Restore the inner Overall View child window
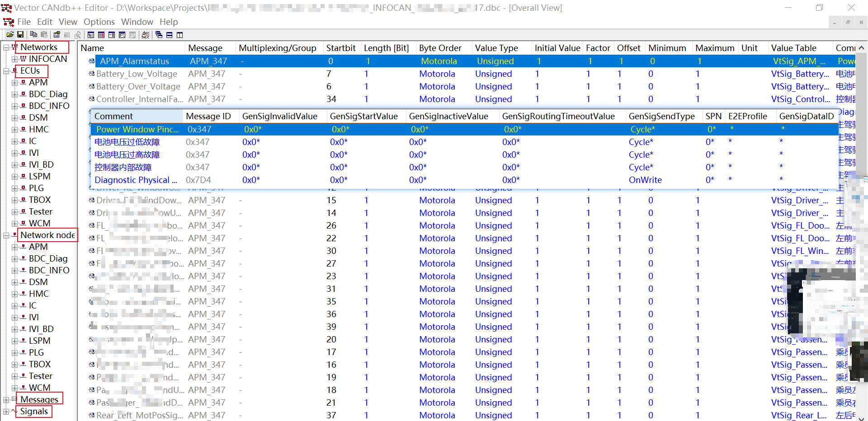The height and width of the screenshot is (421, 868). 848,22
